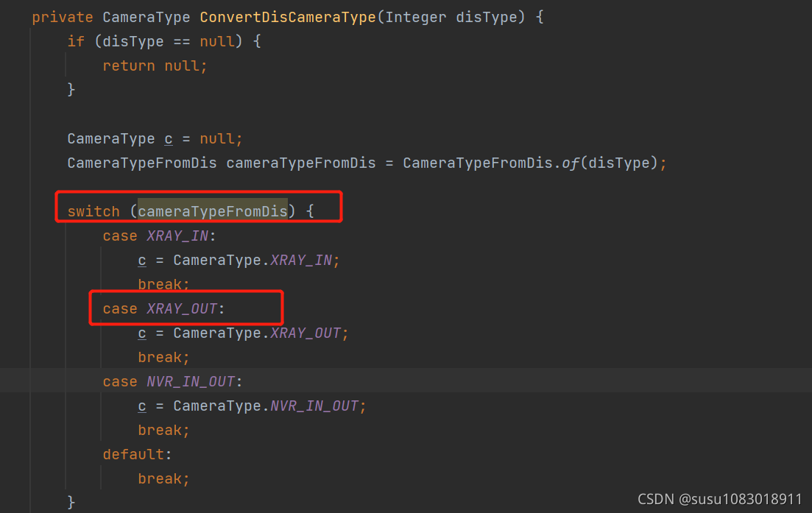Click the 'CameraType c = null;' declaration

pos(155,138)
